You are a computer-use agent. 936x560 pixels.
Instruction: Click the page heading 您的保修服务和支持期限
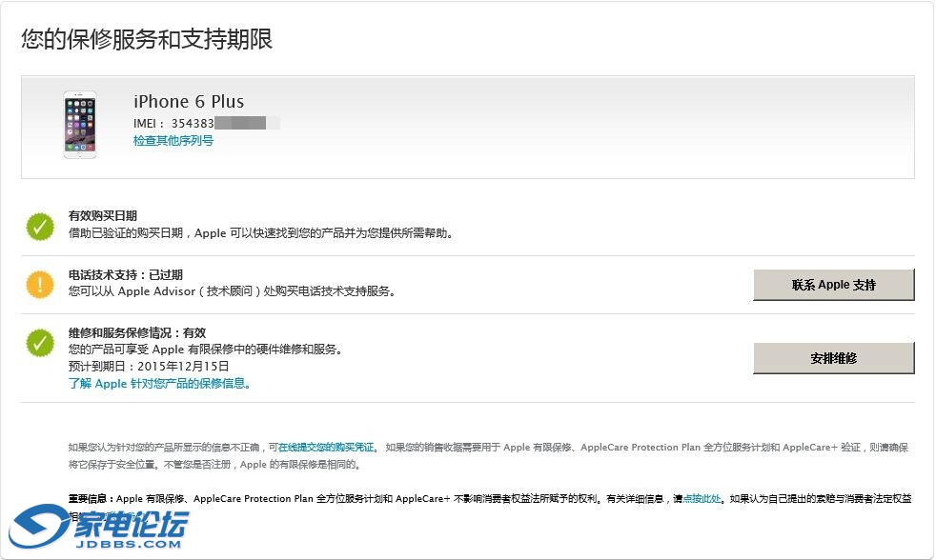point(147,39)
